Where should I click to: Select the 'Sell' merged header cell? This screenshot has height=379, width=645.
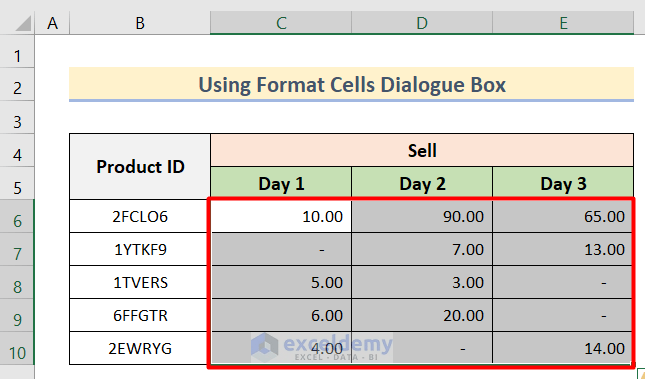pos(422,150)
